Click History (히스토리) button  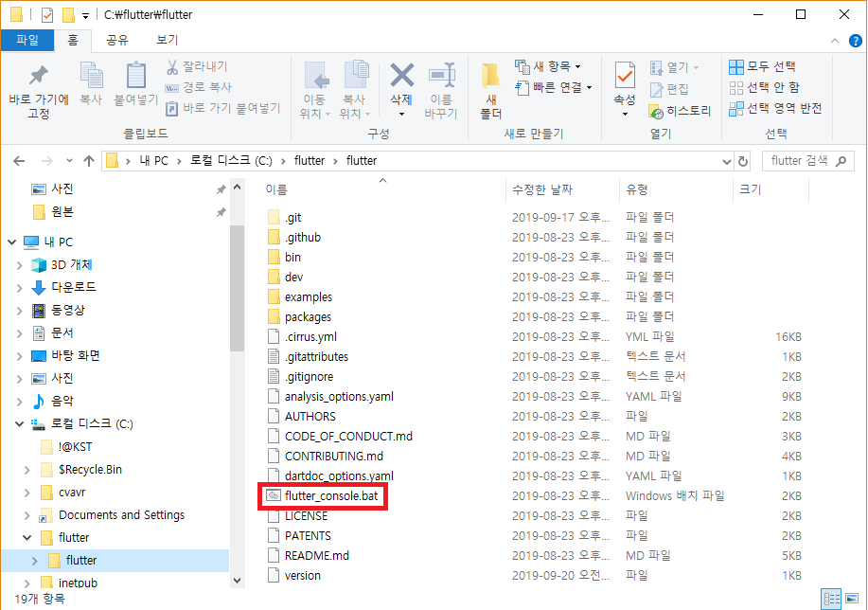click(x=680, y=111)
